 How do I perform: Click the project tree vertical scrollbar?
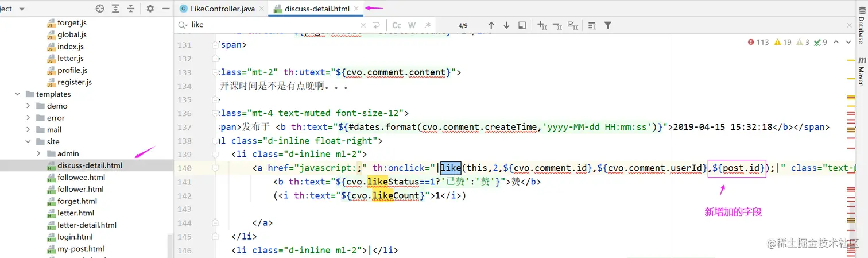click(170, 246)
